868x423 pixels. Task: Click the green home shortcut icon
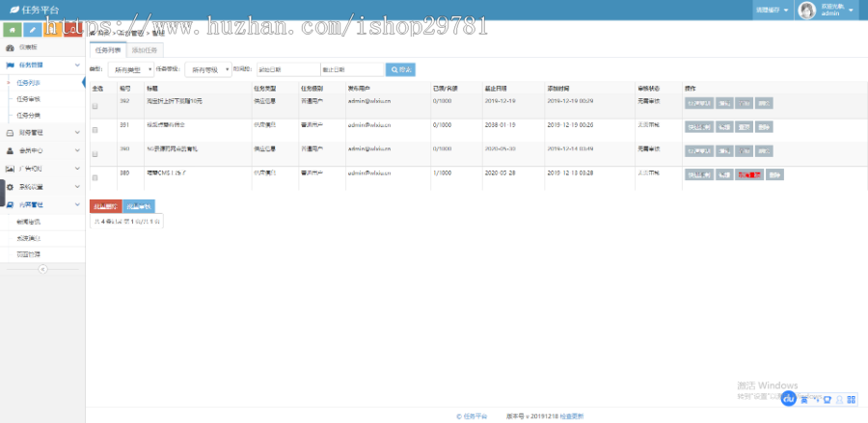pyautogui.click(x=11, y=30)
